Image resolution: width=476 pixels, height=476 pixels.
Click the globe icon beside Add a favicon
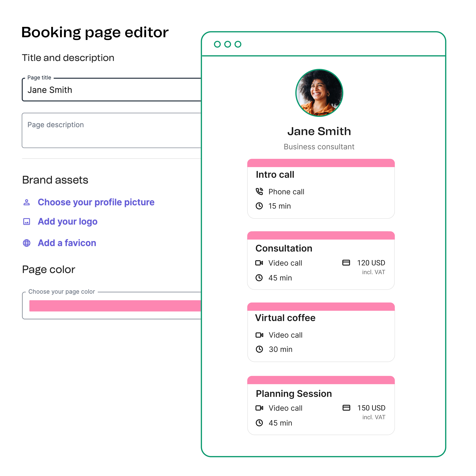click(27, 243)
